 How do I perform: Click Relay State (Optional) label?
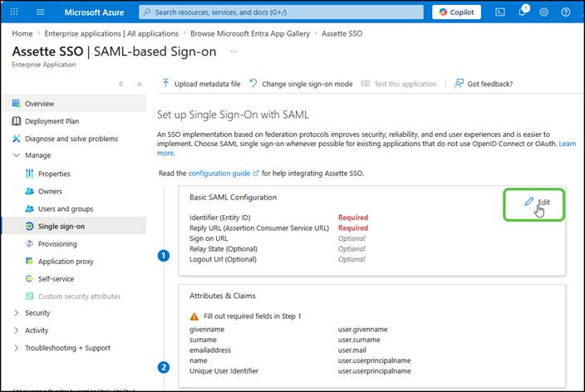click(223, 249)
